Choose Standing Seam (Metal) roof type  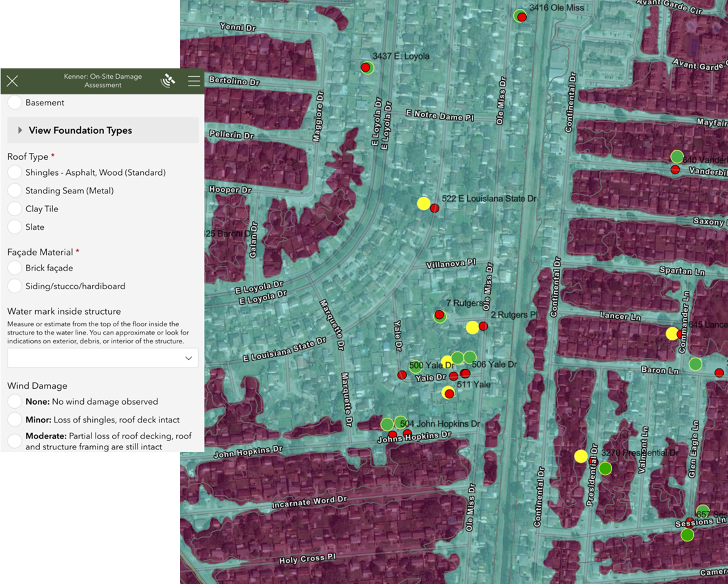point(15,190)
